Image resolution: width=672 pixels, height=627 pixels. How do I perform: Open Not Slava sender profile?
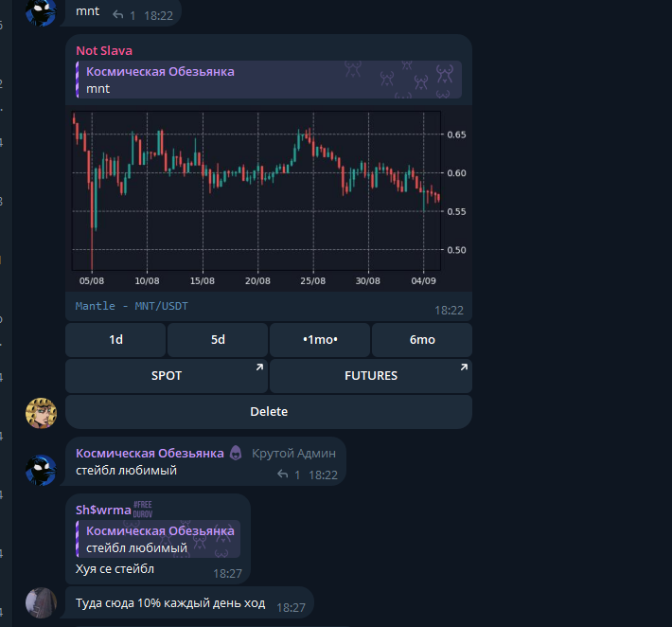tap(104, 50)
